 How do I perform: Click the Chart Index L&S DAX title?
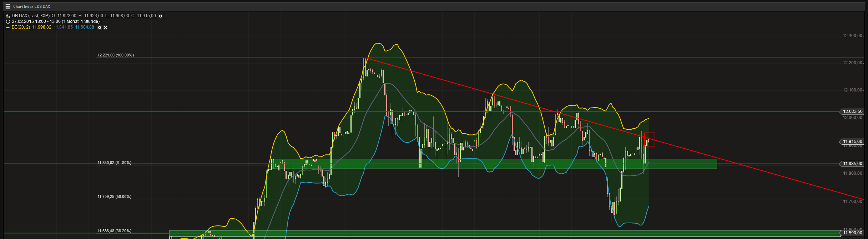tap(31, 6)
